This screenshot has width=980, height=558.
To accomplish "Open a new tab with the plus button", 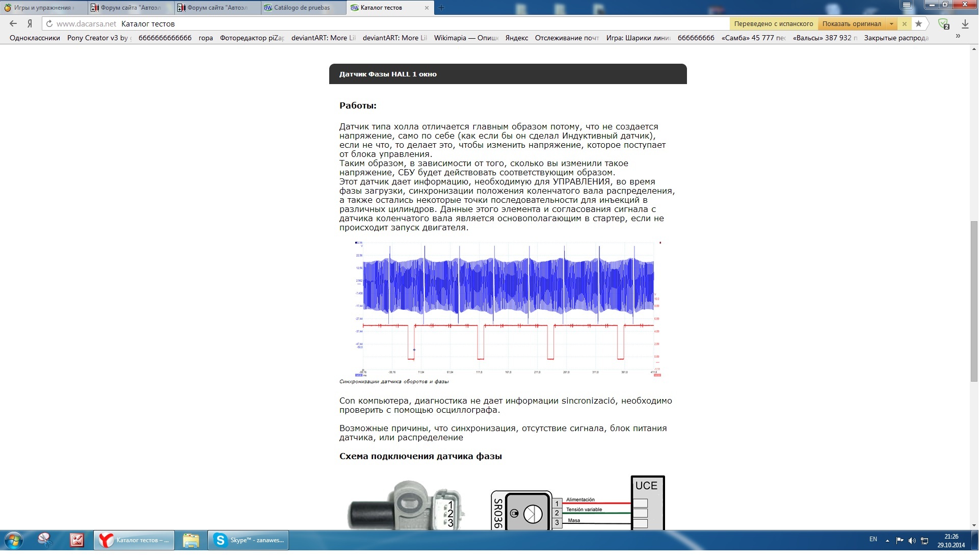I will coord(441,8).
